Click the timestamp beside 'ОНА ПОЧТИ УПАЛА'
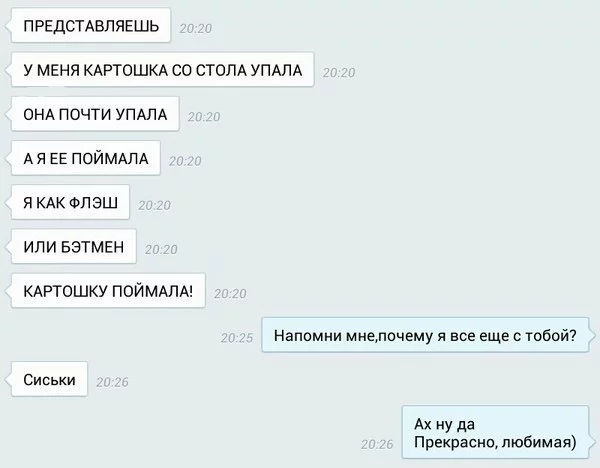The image size is (600, 468). (x=204, y=117)
